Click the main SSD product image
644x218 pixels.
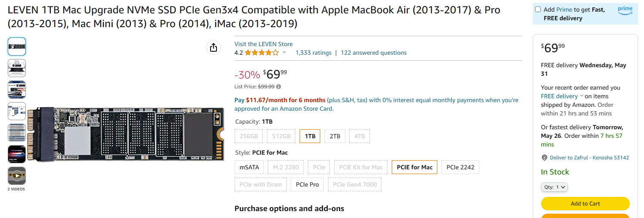pyautogui.click(x=126, y=134)
